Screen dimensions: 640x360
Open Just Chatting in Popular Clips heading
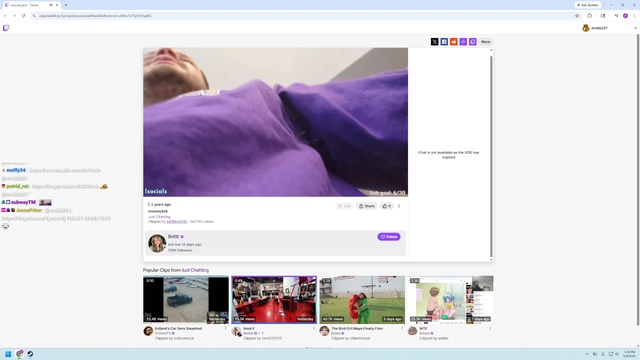195,270
